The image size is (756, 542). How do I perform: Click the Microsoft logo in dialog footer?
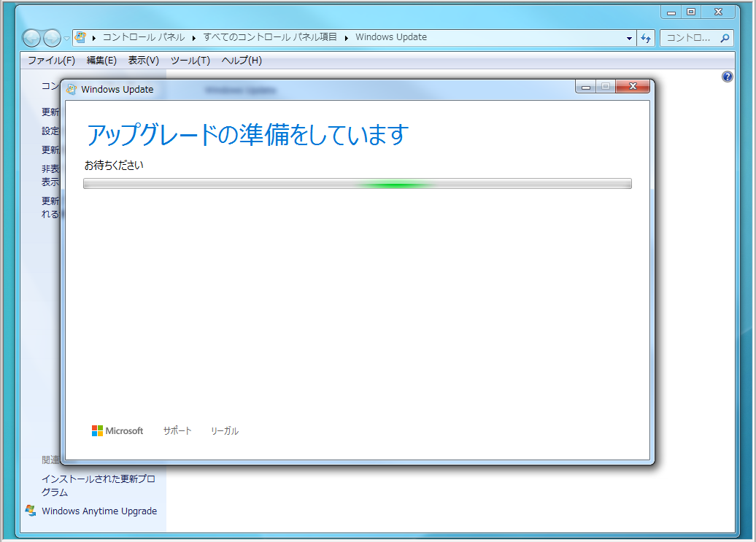click(117, 430)
